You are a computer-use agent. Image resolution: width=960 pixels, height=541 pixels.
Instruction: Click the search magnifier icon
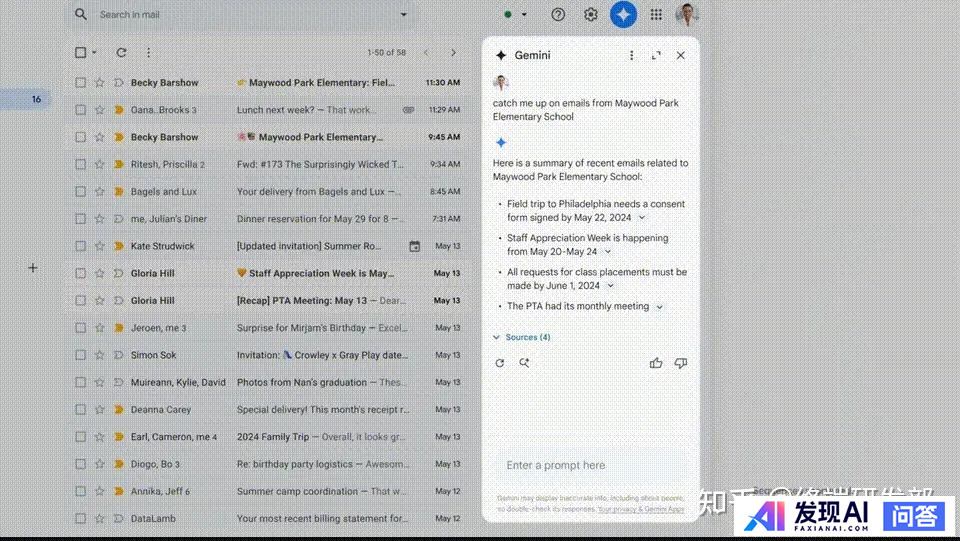pos(81,14)
